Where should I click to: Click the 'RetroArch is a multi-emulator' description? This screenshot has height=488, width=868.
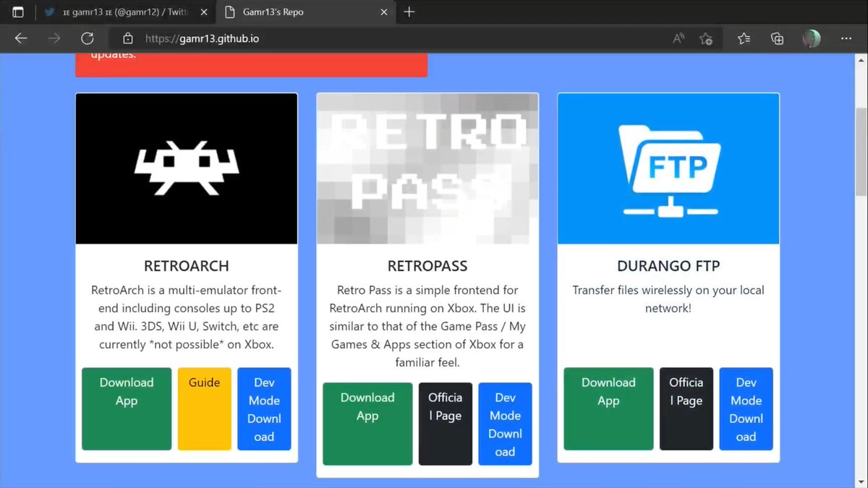(187, 317)
